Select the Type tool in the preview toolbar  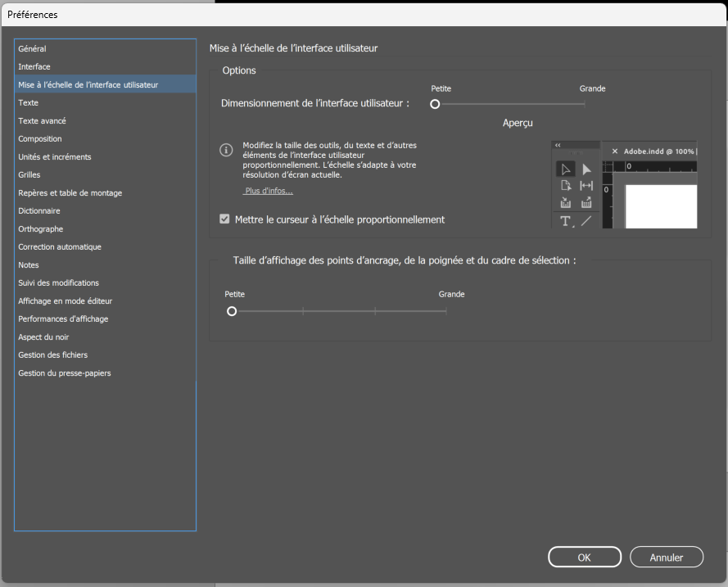pos(566,220)
